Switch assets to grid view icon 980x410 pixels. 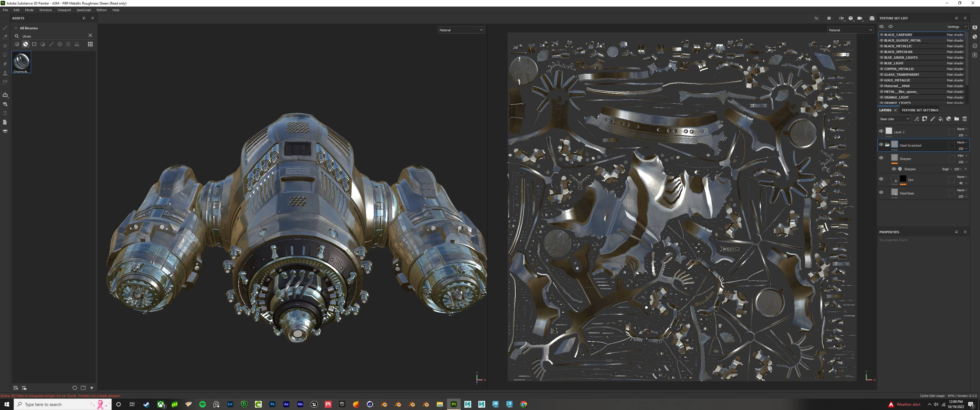click(x=90, y=44)
